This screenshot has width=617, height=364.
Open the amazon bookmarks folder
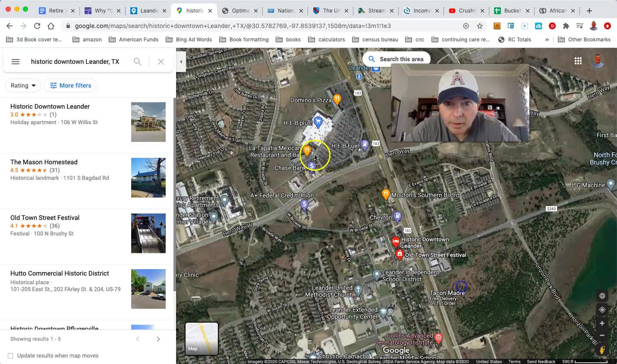point(87,39)
